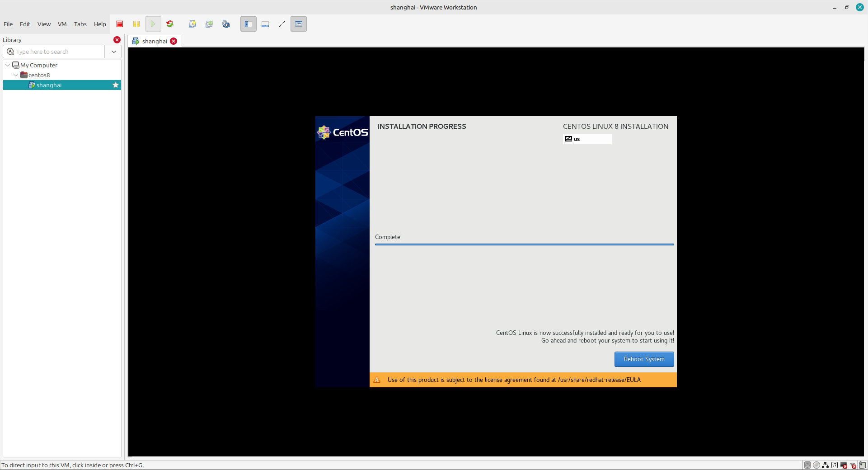Viewport: 868px width, 470px height.
Task: Open the Snapshot Manager icon
Action: coord(226,24)
